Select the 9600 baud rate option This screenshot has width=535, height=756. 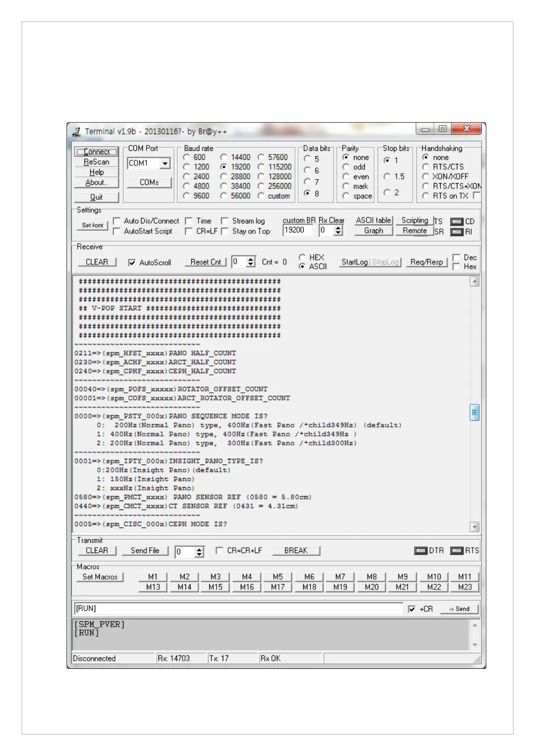[186, 196]
